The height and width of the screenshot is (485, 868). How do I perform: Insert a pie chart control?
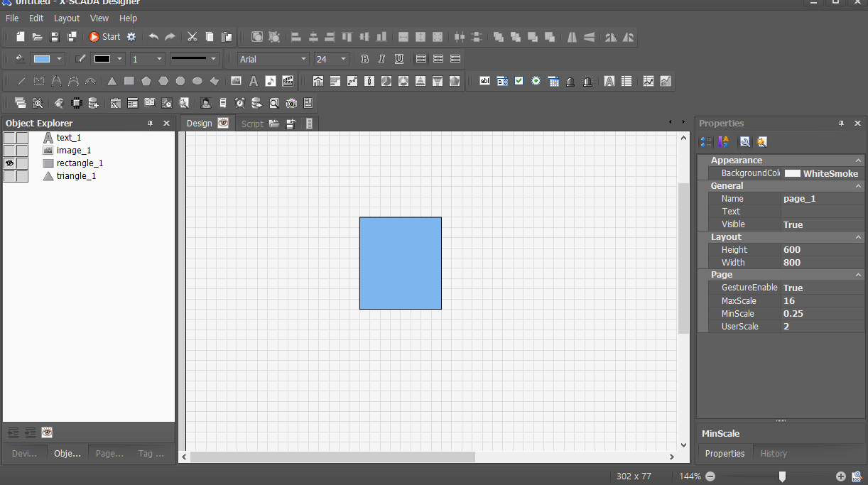386,81
